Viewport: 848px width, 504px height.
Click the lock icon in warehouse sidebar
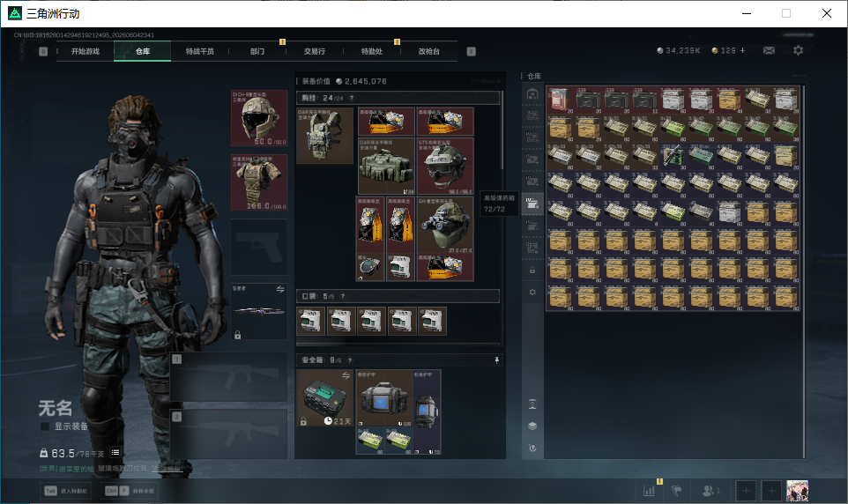pos(532,270)
